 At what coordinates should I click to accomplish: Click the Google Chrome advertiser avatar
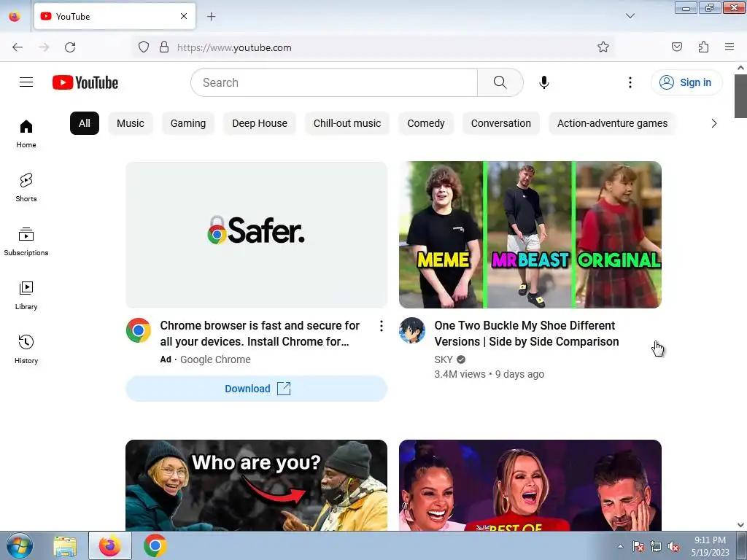tap(139, 330)
